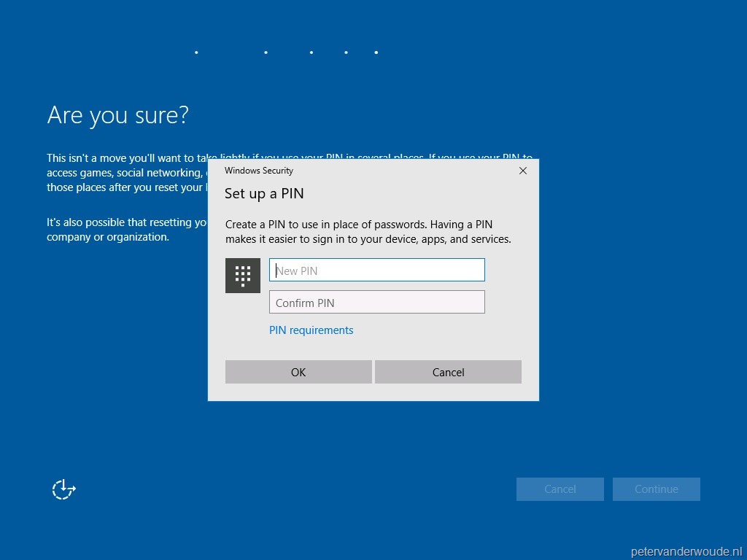Open the PIN requirements link
This screenshot has width=747, height=560.
point(311,330)
